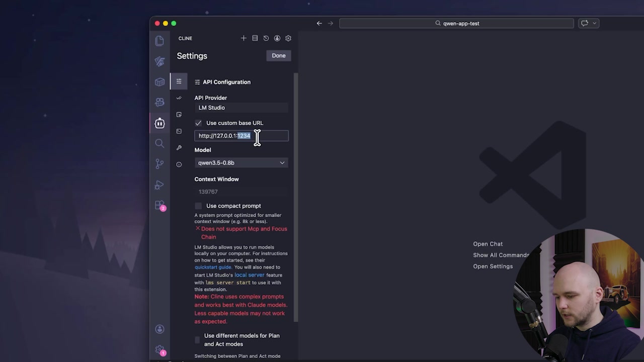Open the quickstart guide link
644x362 pixels.
212,267
